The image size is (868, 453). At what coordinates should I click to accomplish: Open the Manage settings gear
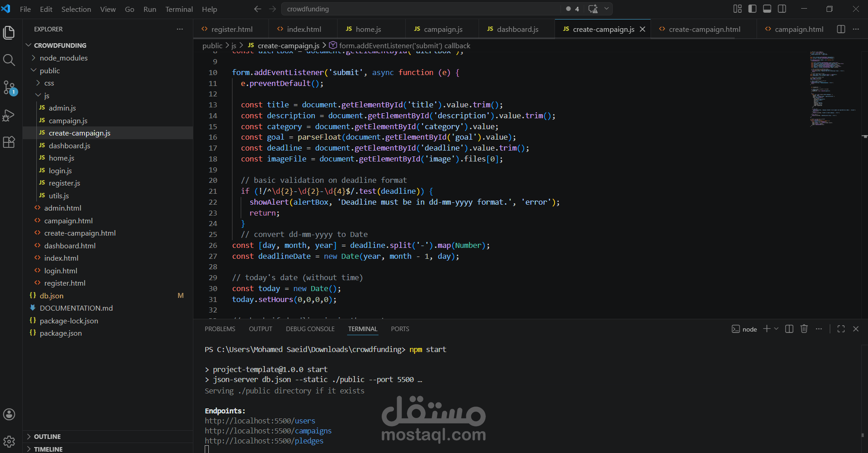point(9,441)
